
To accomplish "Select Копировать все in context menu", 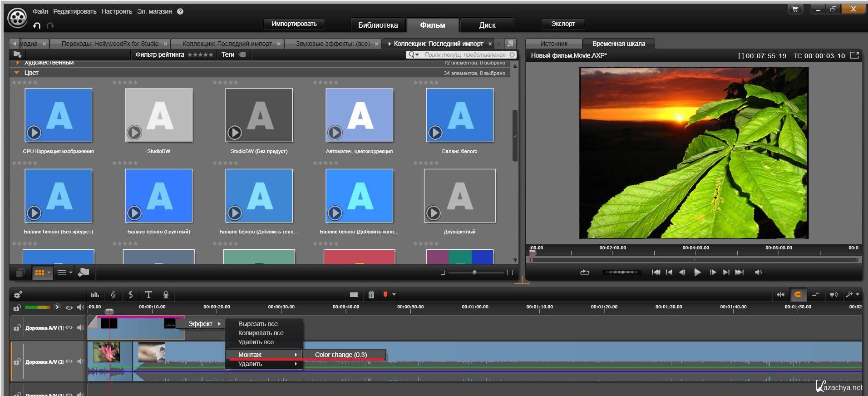I will pos(261,333).
